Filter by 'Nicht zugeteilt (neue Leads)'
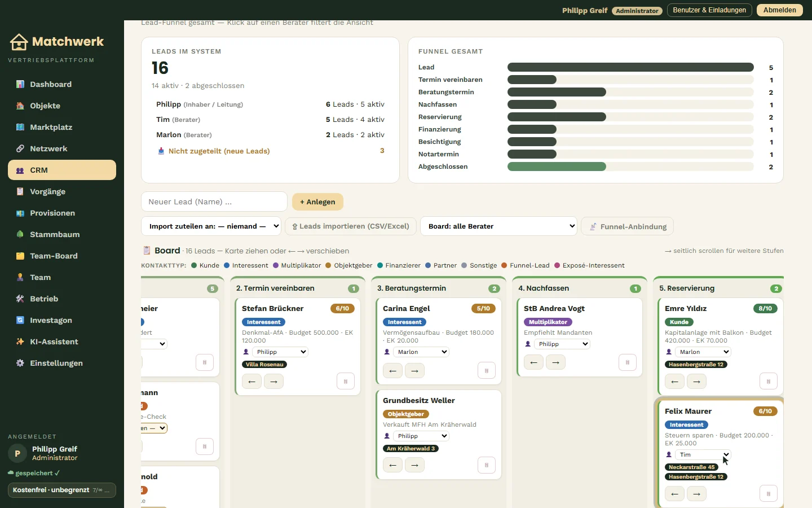Viewport: 812px width, 508px height. 271,151
